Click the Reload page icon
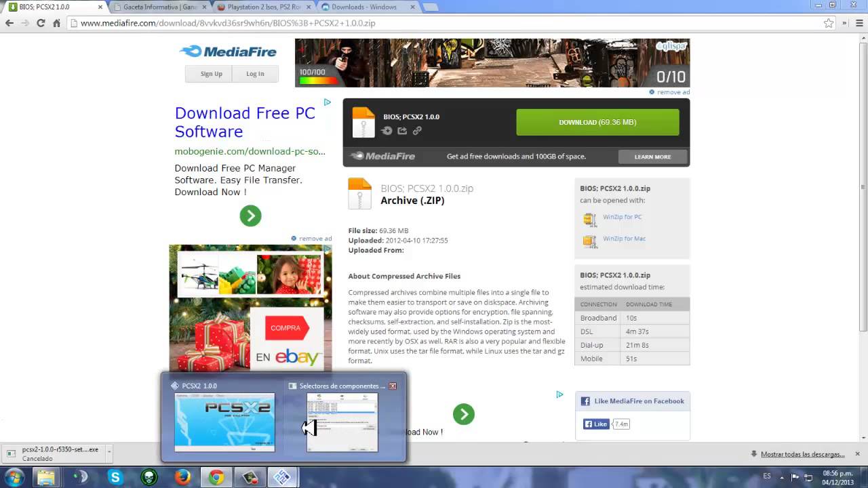The width and height of the screenshot is (868, 488). tap(41, 23)
